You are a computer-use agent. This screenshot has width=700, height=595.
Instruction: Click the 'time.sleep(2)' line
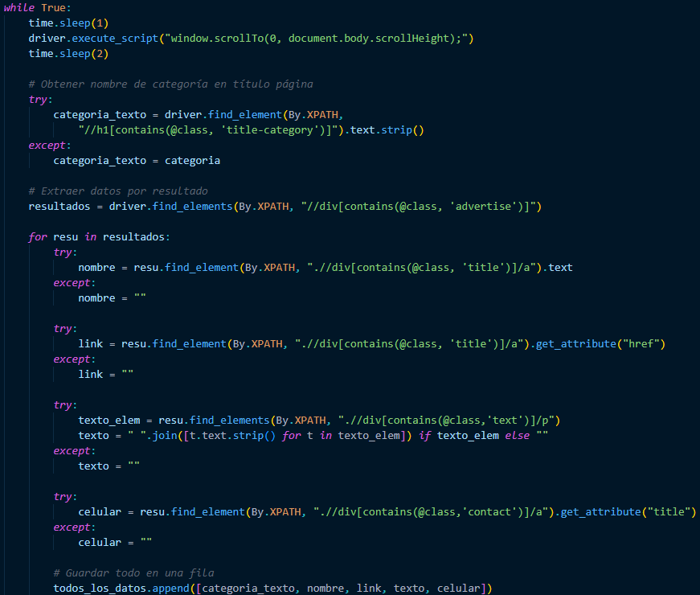68,54
